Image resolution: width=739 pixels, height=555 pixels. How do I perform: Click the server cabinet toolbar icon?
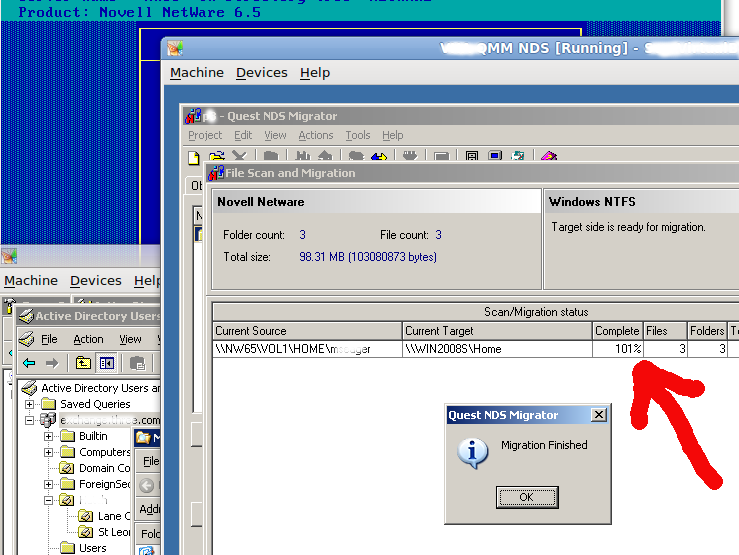point(472,156)
